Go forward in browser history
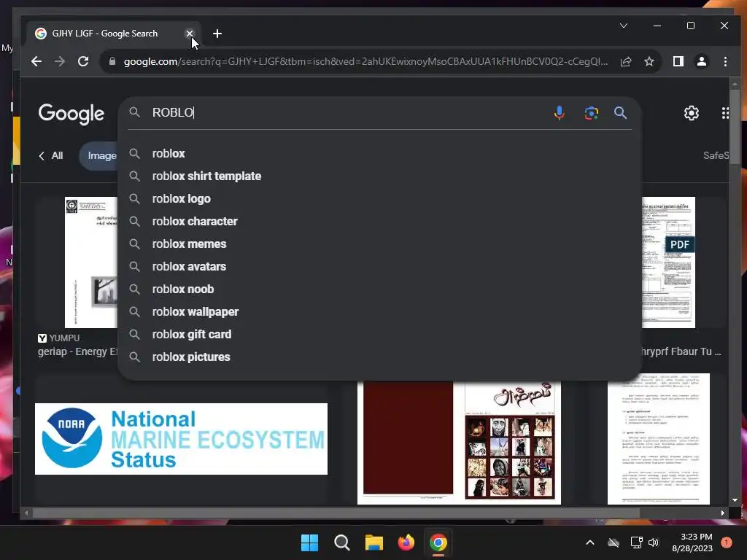The height and width of the screenshot is (560, 747). point(60,61)
